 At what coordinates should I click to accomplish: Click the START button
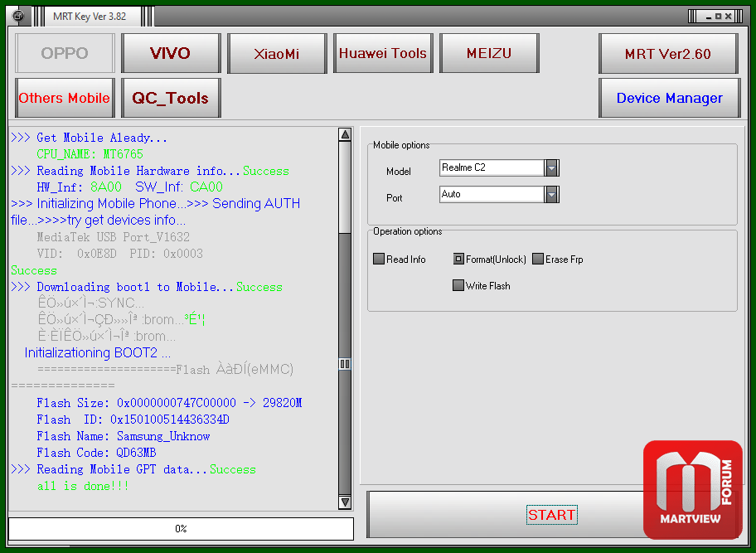pos(551,514)
